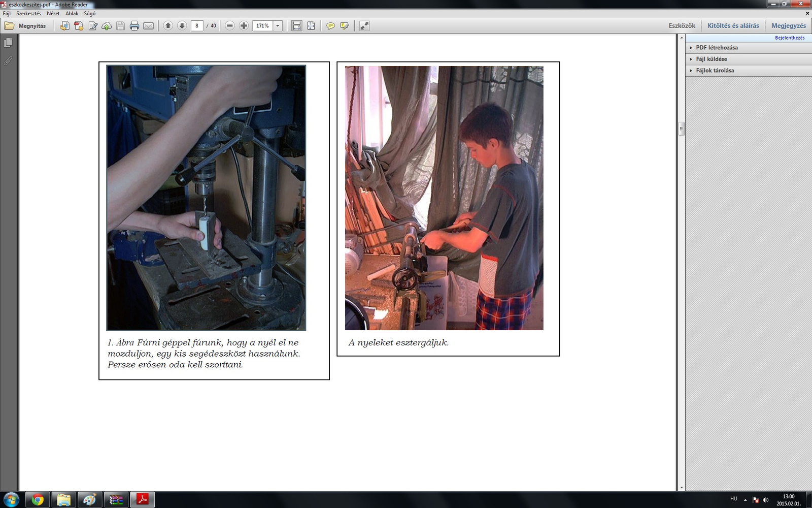
Task: Add a sticky note comment icon
Action: click(330, 26)
